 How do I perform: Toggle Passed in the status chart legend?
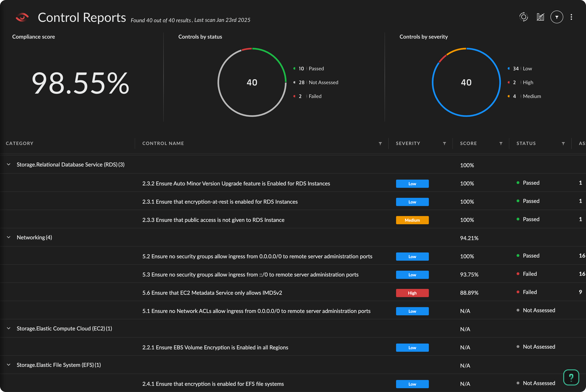pos(316,68)
